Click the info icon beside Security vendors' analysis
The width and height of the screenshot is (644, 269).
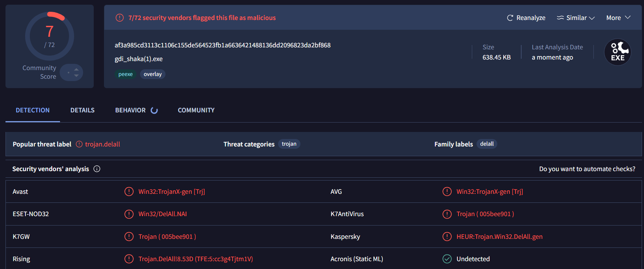tap(97, 169)
